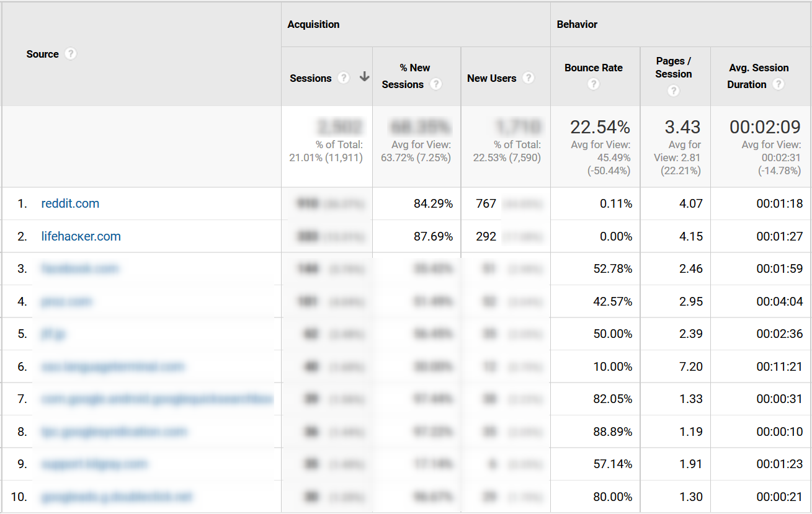The image size is (812, 514).
Task: Sort by Pages / Session header
Action: 674,67
